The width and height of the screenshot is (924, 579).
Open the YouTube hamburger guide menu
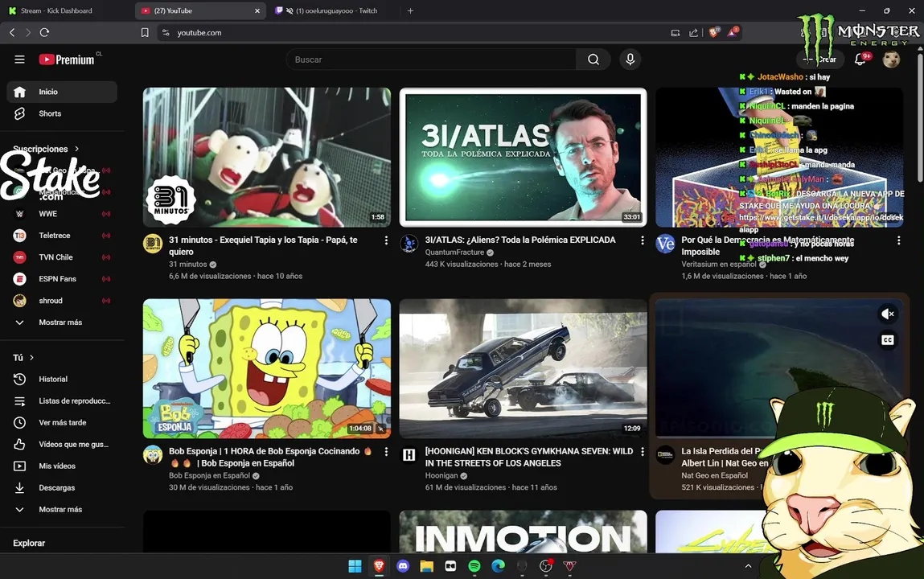pyautogui.click(x=19, y=60)
